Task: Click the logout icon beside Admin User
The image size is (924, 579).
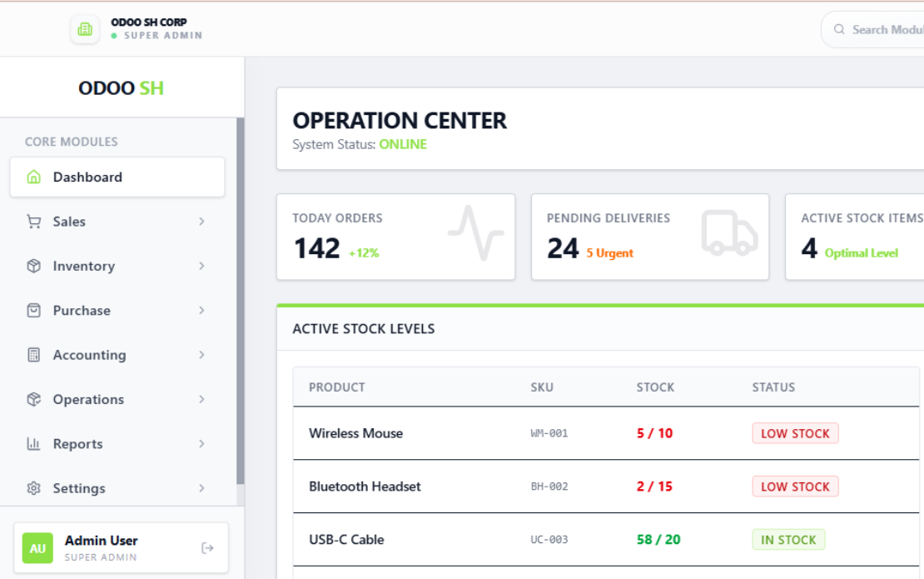Action: coord(207,548)
